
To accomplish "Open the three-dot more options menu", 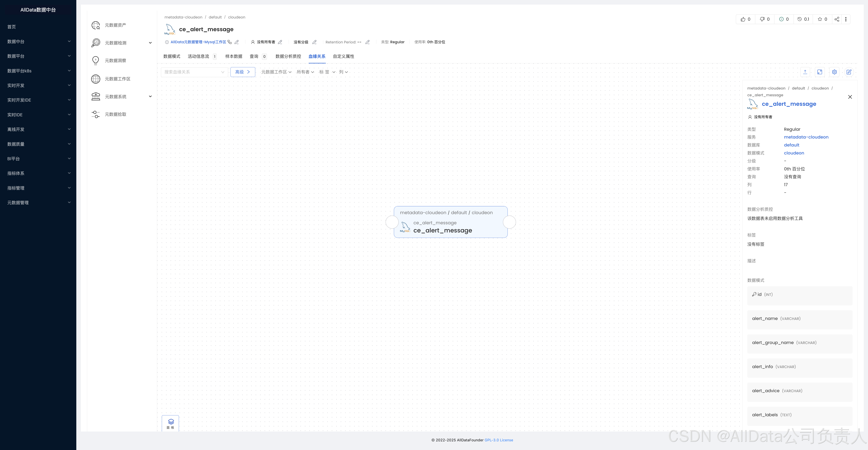I will (x=846, y=19).
